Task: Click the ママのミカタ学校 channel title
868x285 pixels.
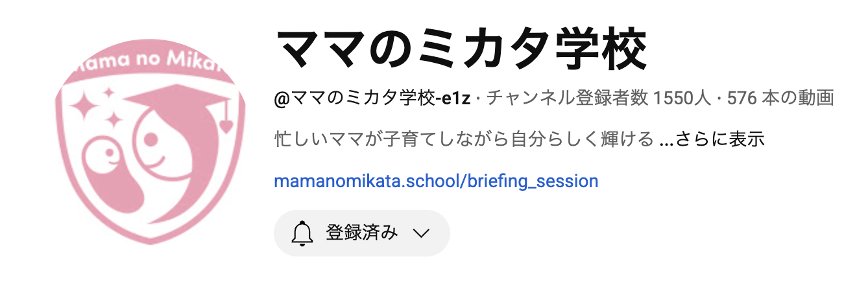Action: click(461, 49)
